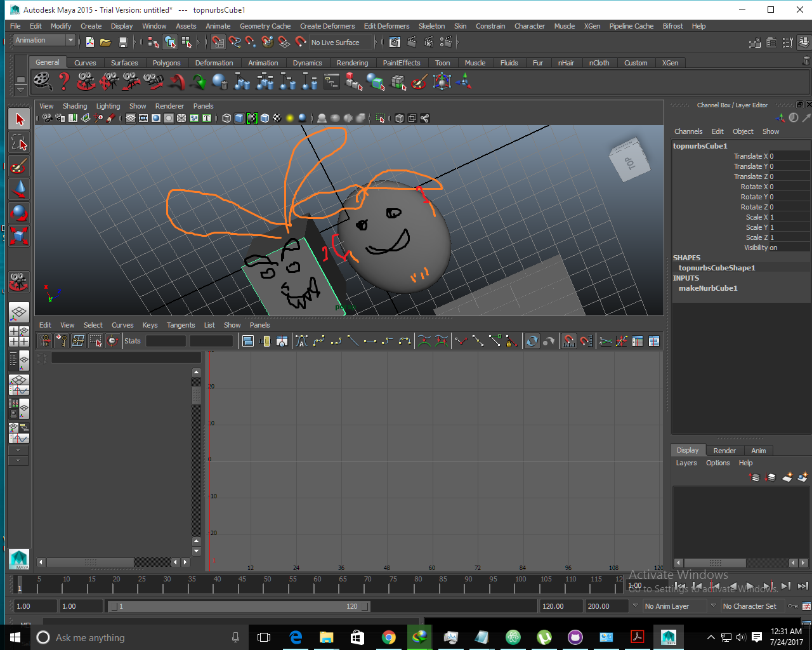Create new layer icon in Layer Editor
812x650 pixels.
pos(787,477)
